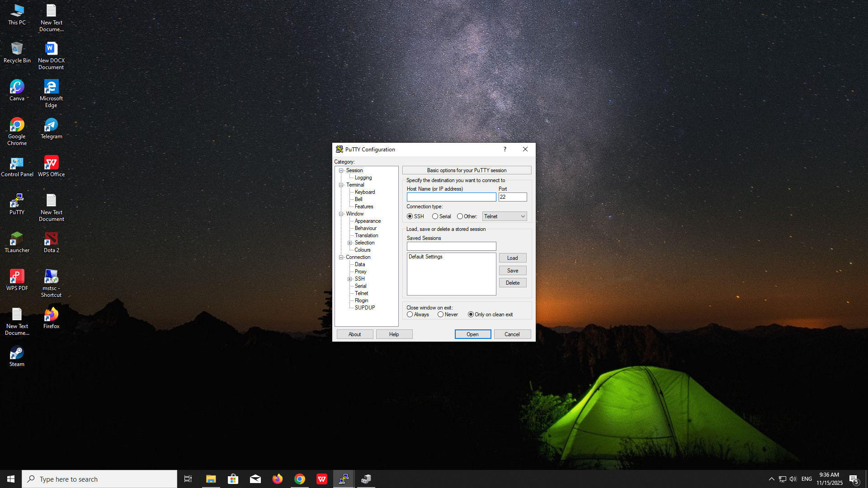Viewport: 868px width, 488px height.
Task: Open Firefox from the taskbar
Action: [277, 479]
